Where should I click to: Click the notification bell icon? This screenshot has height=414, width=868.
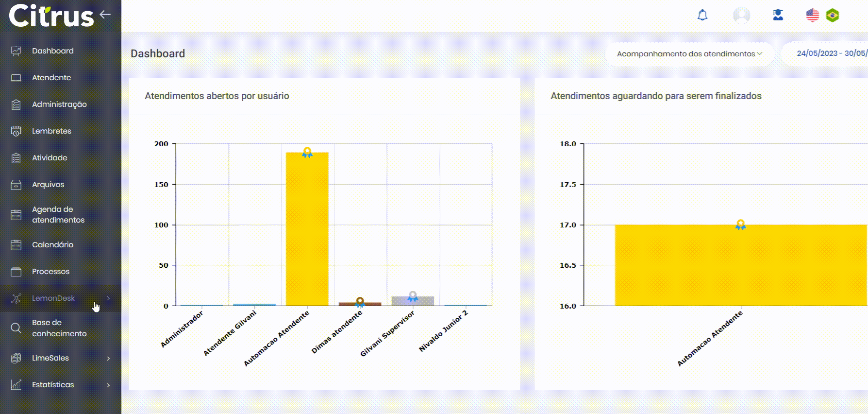tap(702, 16)
